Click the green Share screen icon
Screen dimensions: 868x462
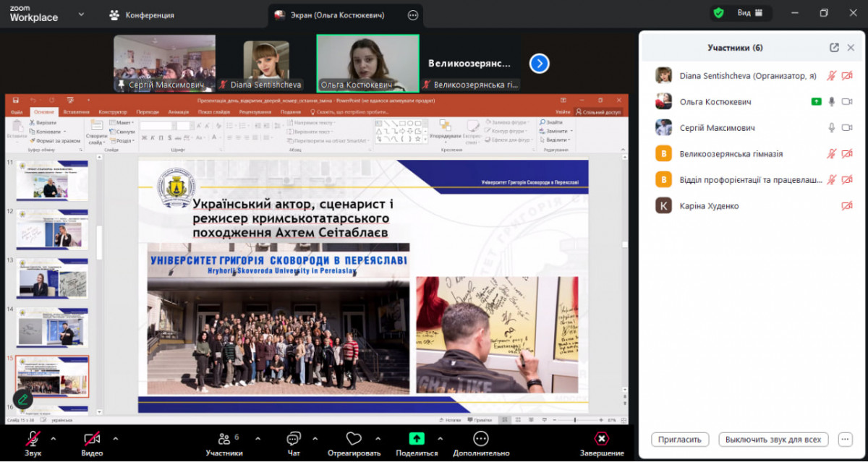417,439
